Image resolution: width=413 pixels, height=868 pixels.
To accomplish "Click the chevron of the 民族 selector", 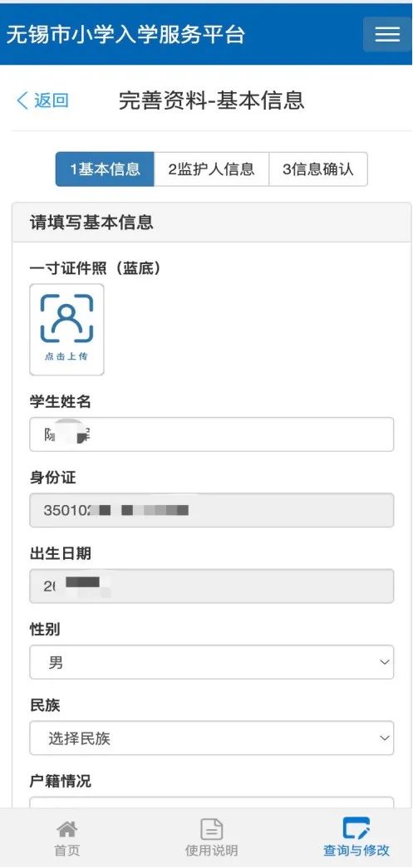I will pos(384,738).
